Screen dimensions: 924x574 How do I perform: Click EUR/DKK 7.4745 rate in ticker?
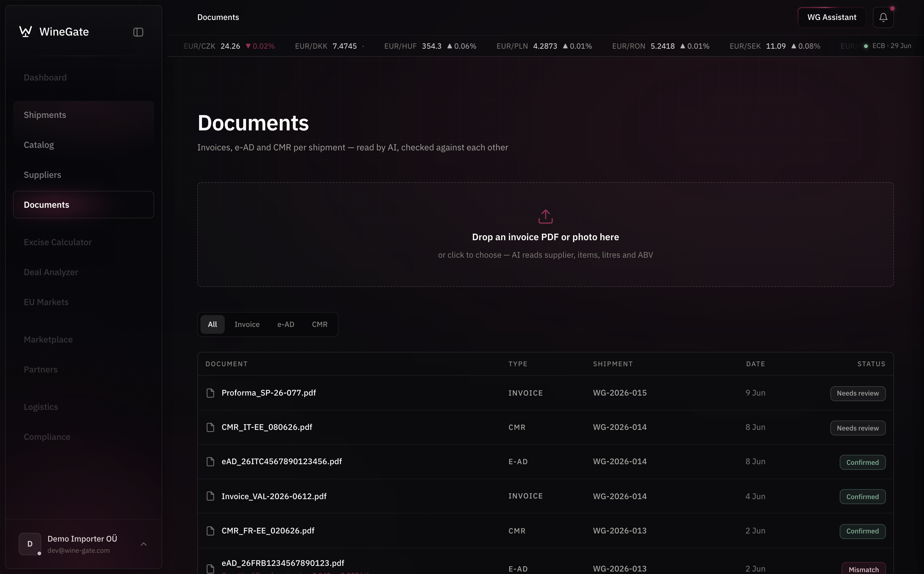[326, 46]
